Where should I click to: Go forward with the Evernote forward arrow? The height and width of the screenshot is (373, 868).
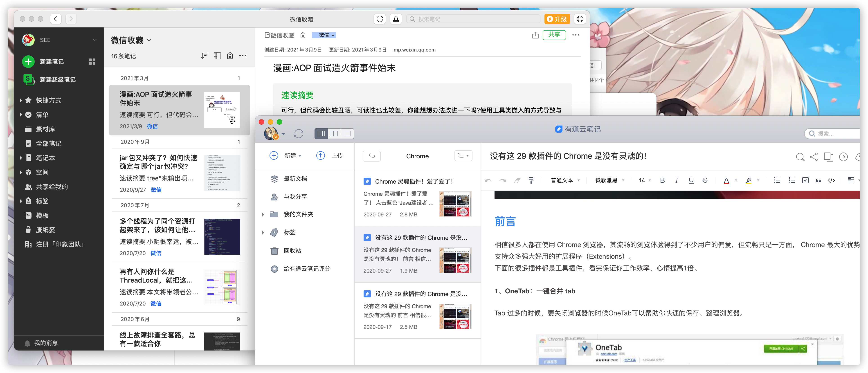point(71,19)
